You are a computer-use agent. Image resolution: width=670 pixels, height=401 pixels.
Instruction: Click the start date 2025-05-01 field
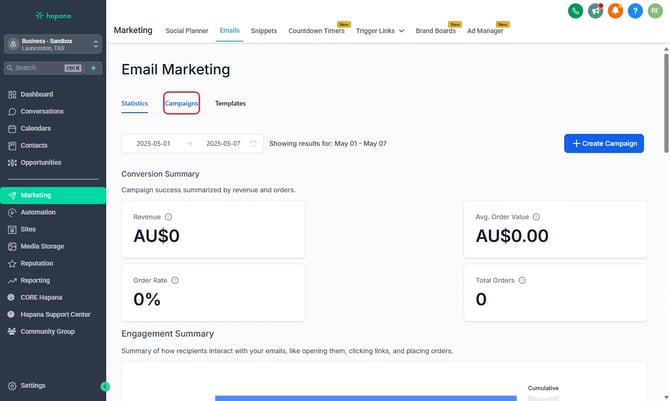pyautogui.click(x=154, y=144)
